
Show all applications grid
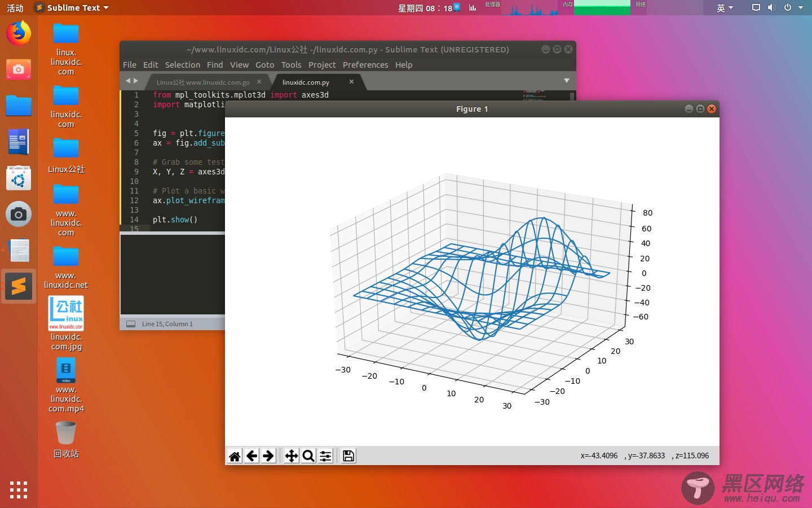click(x=19, y=489)
